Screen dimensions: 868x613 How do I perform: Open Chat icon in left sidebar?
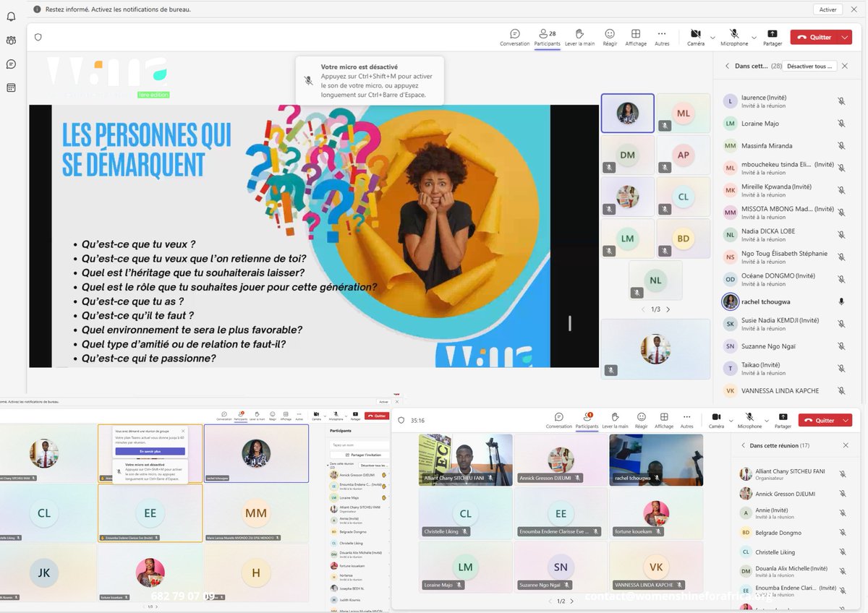(x=11, y=64)
